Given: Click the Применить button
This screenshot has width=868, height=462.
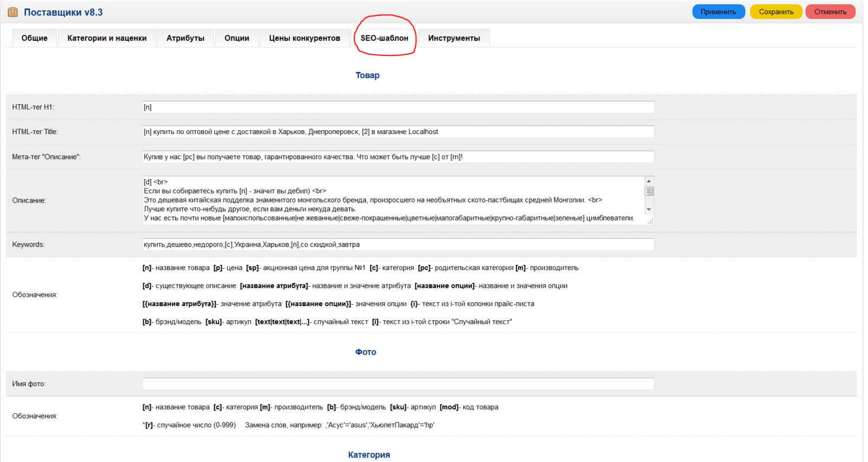Looking at the screenshot, I should pos(718,12).
